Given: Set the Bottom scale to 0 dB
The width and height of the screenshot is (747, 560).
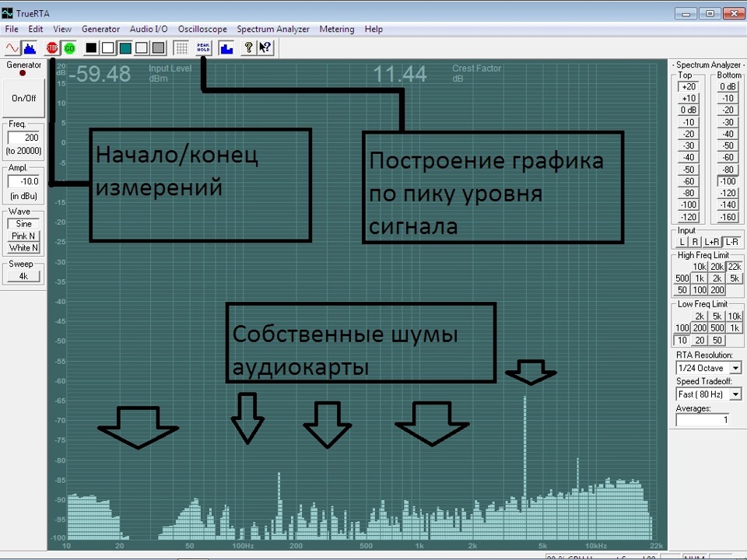Looking at the screenshot, I should tap(728, 86).
